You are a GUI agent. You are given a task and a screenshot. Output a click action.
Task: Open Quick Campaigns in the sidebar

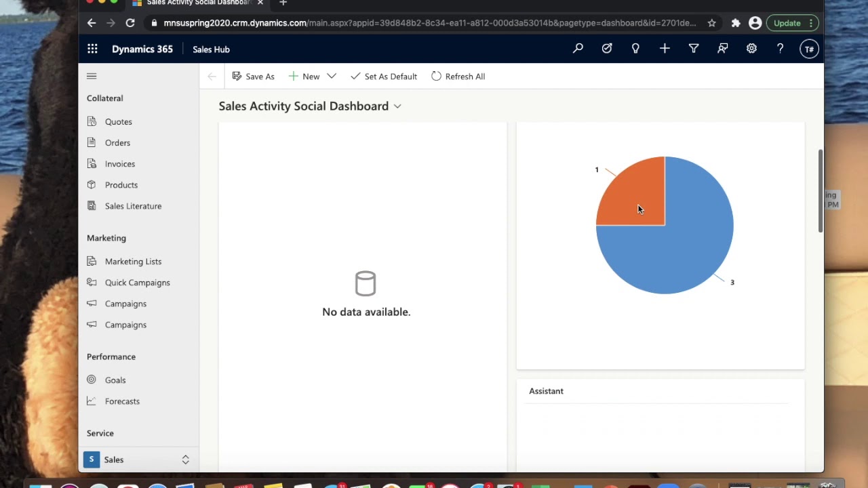tap(138, 283)
